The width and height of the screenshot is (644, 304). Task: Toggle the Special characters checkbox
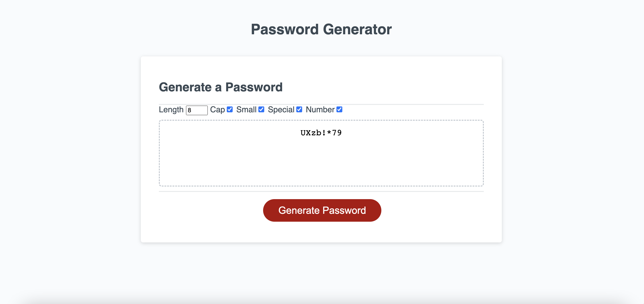click(x=299, y=109)
